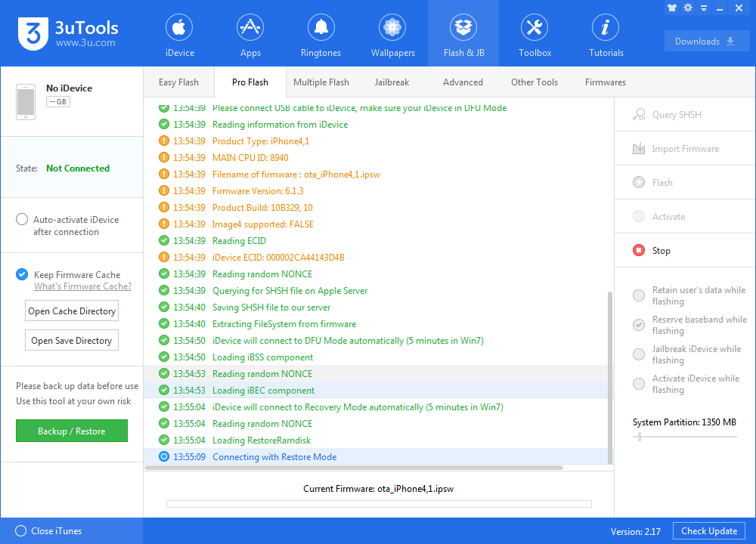The width and height of the screenshot is (756, 544).
Task: Open the Jailbreak tab
Action: click(x=392, y=82)
